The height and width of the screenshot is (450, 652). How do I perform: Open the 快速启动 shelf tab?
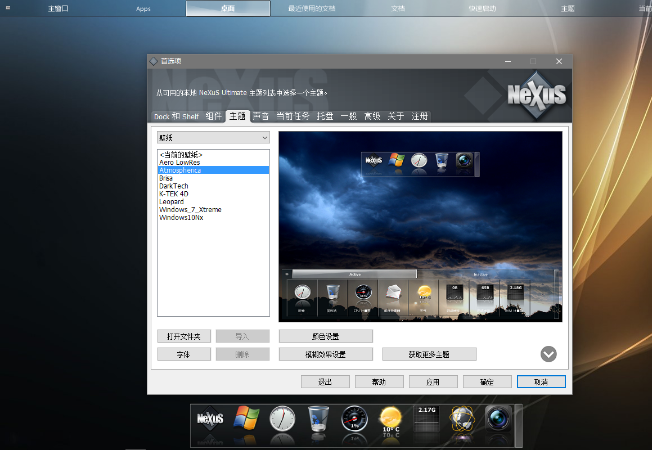[x=482, y=8]
